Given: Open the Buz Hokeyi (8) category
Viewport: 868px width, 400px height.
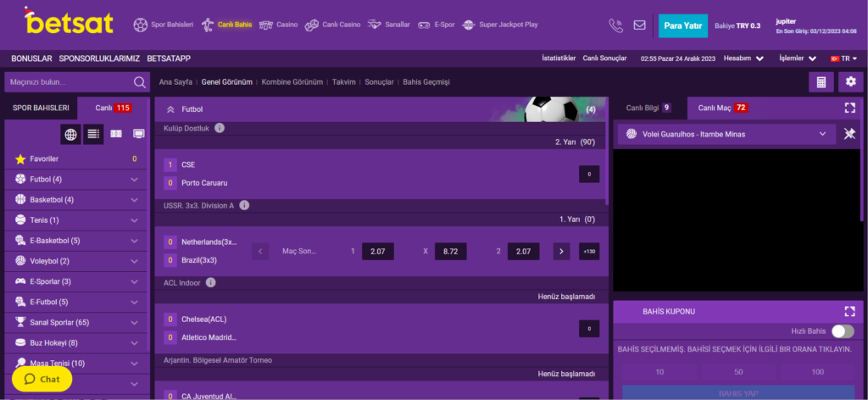Looking at the screenshot, I should pos(75,343).
